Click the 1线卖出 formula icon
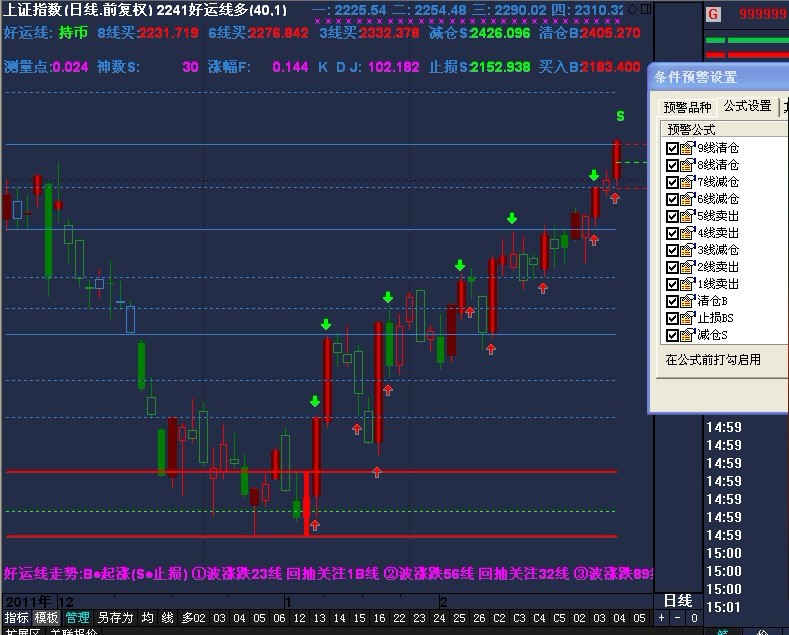 coord(687,284)
